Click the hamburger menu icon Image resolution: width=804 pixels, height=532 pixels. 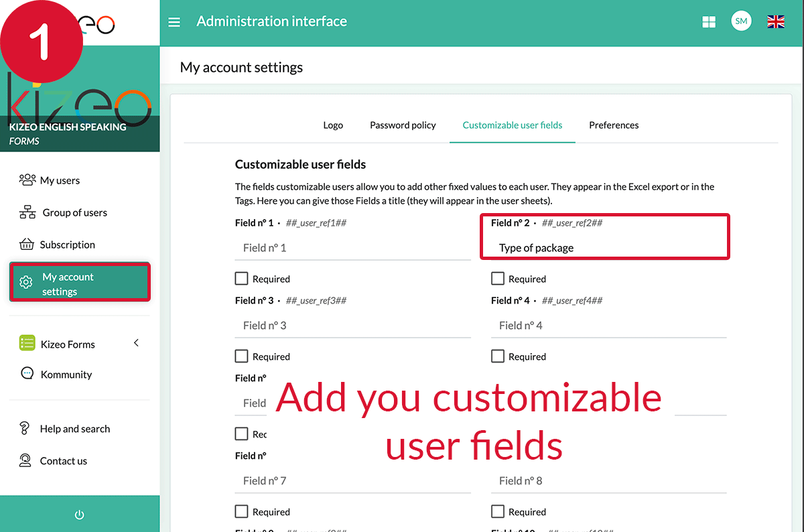coord(174,22)
